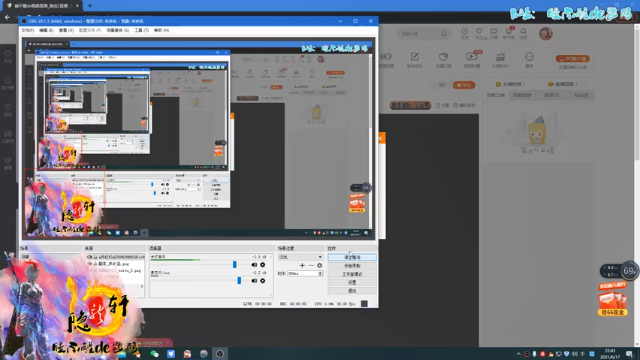Viewport: 640px width, 360px height.
Task: Switch to the first tab in the right panel
Action: point(496,95)
